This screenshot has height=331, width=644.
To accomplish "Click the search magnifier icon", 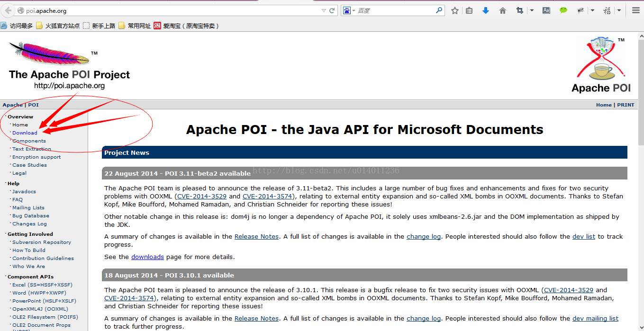I will [x=439, y=10].
